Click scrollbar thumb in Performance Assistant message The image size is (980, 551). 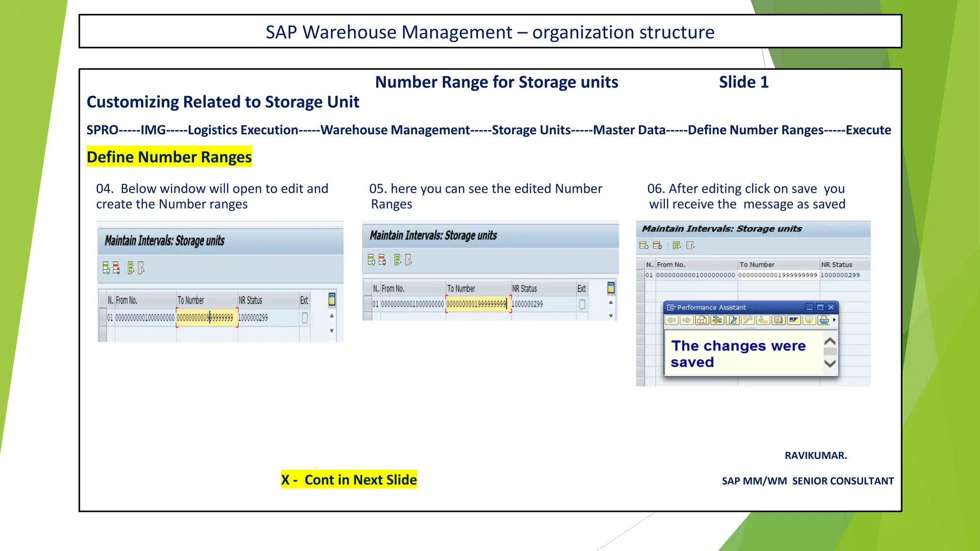coord(830,352)
